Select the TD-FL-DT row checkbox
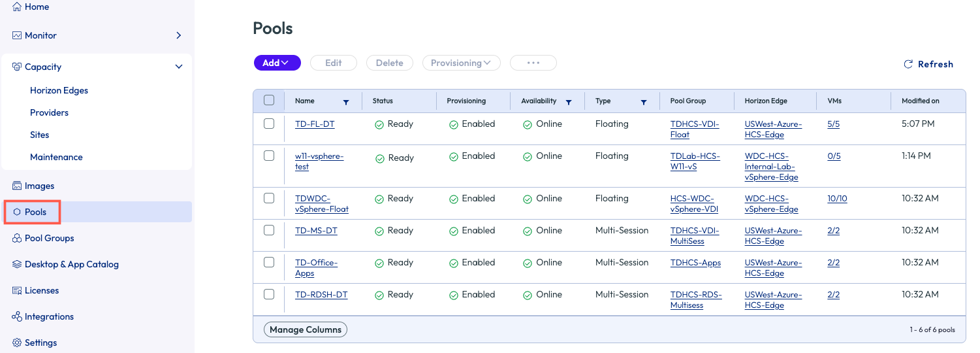Screen dimensions: 980x353 [x=269, y=124]
